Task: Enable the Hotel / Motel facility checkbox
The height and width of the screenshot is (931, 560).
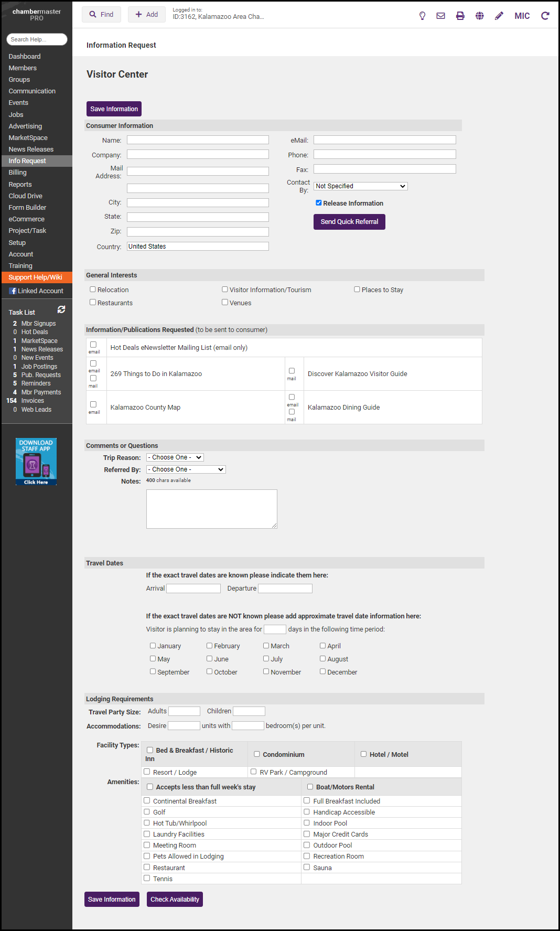Action: click(x=363, y=754)
